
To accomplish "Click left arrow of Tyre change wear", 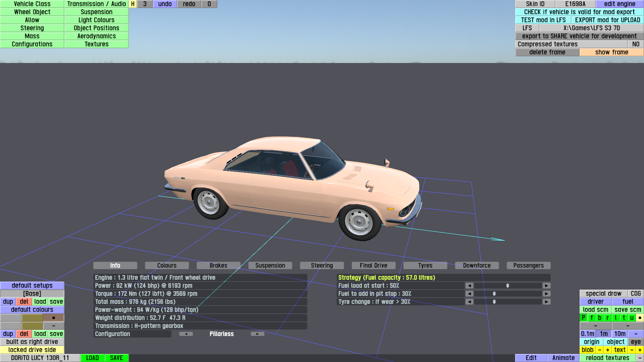I will click(x=469, y=302).
